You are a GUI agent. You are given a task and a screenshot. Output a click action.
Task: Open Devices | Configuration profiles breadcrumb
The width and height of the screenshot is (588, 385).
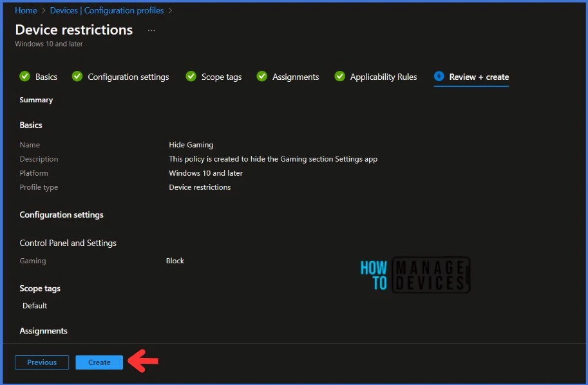point(107,10)
